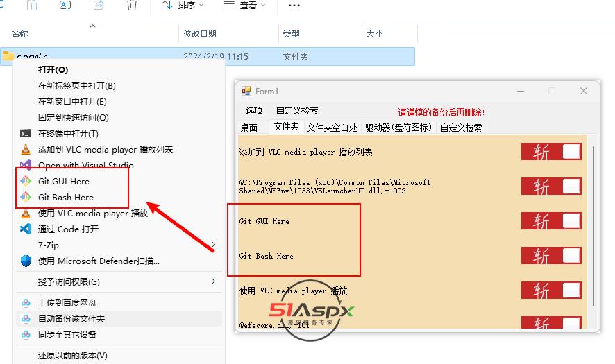Click VLC cone icon for 添加到播放列表
Viewport: 615px width, 364px height.
(26, 149)
